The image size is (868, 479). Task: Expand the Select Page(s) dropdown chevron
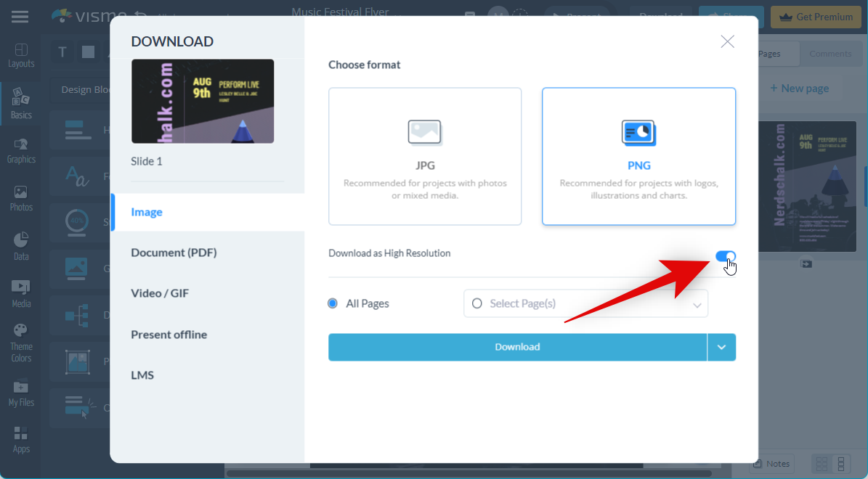coord(697,305)
